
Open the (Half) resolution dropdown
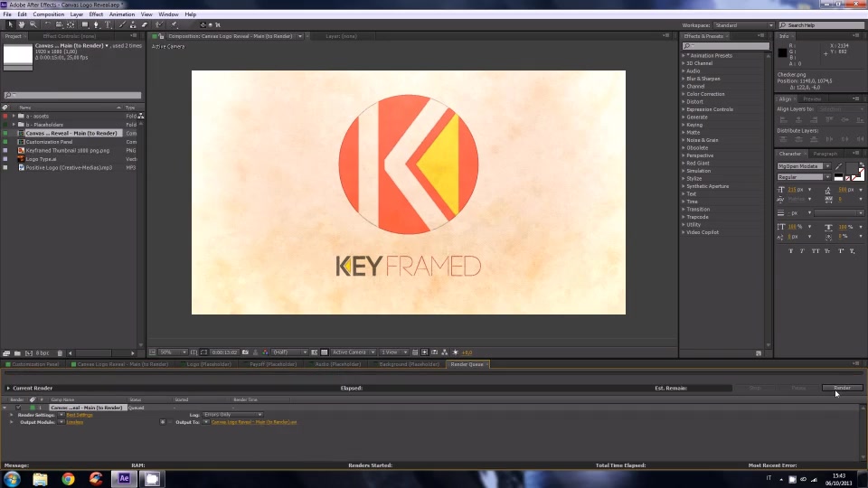click(289, 352)
